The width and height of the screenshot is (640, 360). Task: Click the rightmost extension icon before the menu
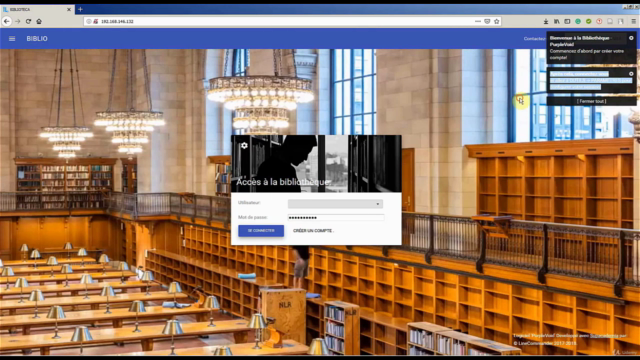621,21
